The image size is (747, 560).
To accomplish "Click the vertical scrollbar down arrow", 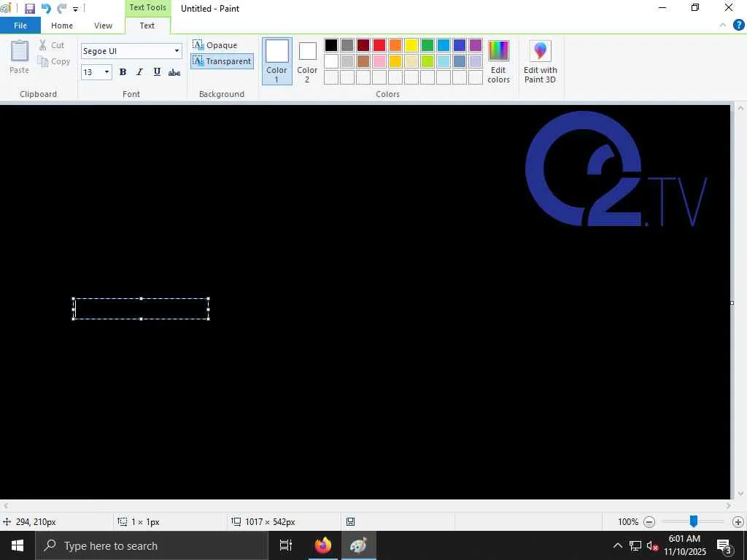I will coord(740,494).
